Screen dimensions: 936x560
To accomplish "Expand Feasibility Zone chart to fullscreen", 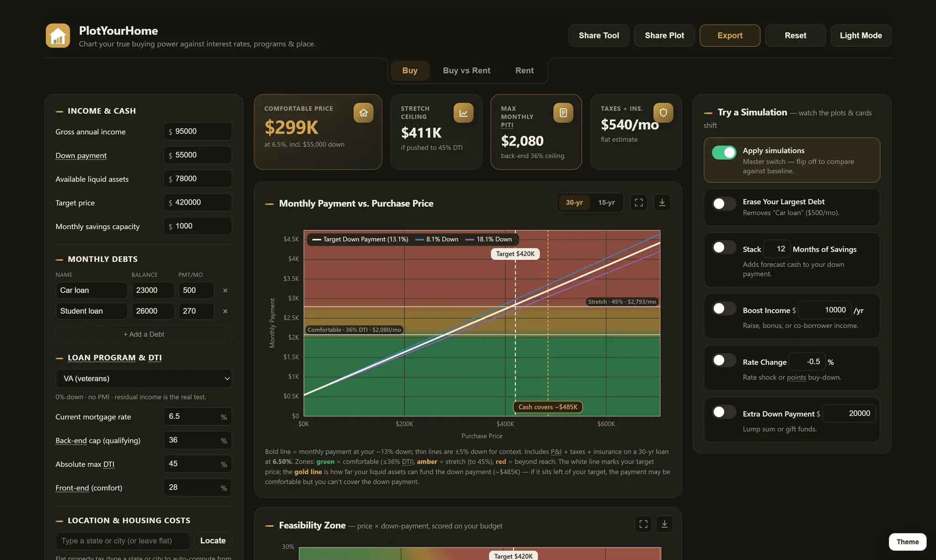I will tap(643, 524).
